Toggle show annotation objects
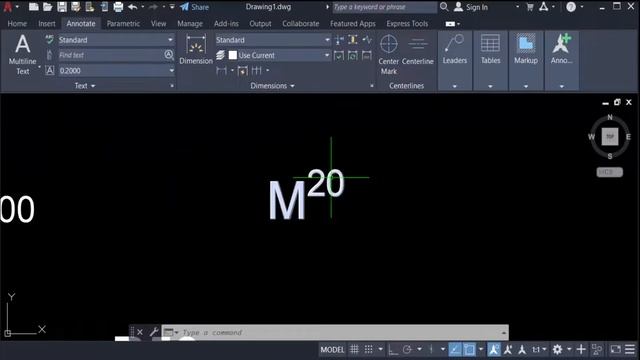The height and width of the screenshot is (360, 640). (494, 349)
